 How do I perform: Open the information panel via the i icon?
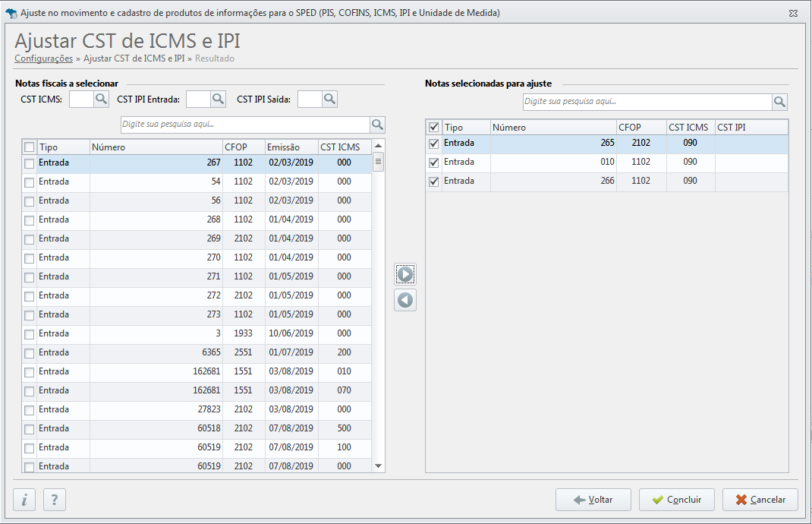(24, 500)
